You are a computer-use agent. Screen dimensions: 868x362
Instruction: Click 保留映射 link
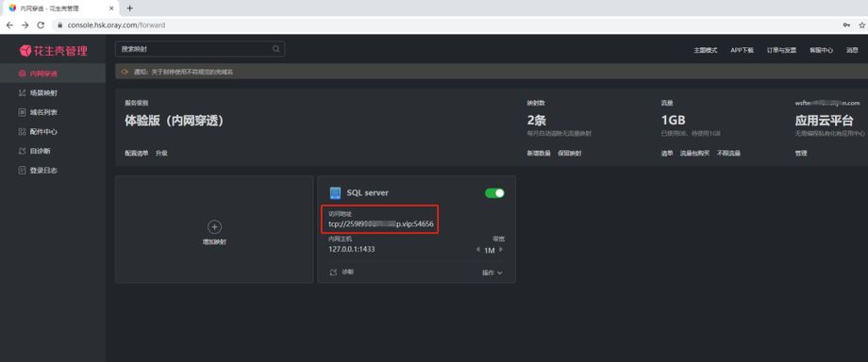pyautogui.click(x=570, y=154)
